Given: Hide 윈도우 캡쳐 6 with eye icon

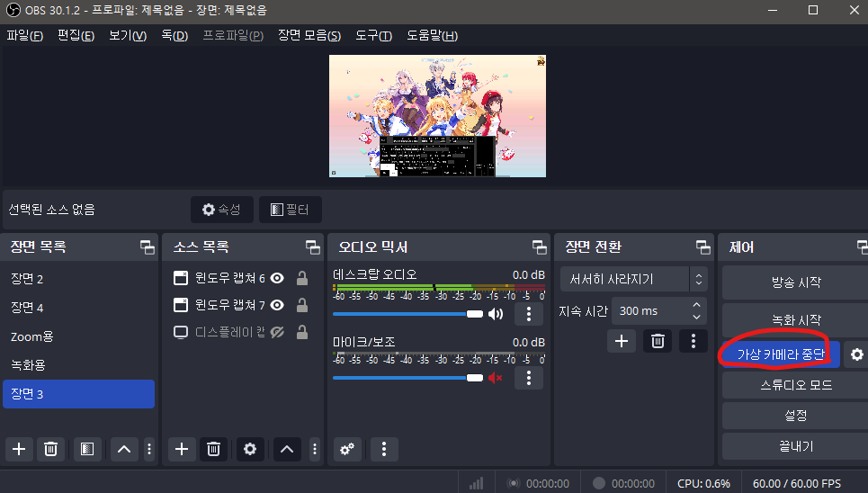Looking at the screenshot, I should (277, 278).
